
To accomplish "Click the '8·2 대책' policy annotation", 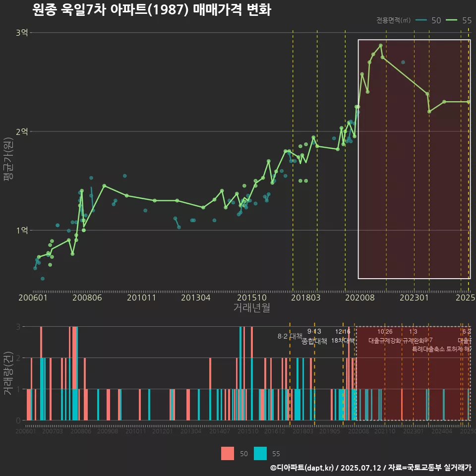I will 290,336.
